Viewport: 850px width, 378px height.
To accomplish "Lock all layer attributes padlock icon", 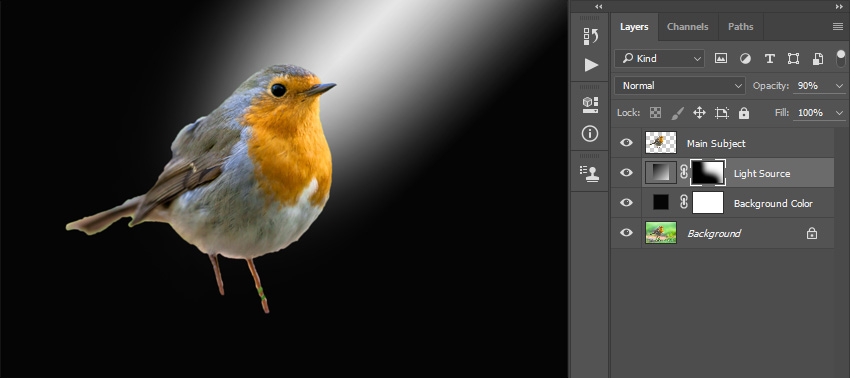I will [x=744, y=113].
